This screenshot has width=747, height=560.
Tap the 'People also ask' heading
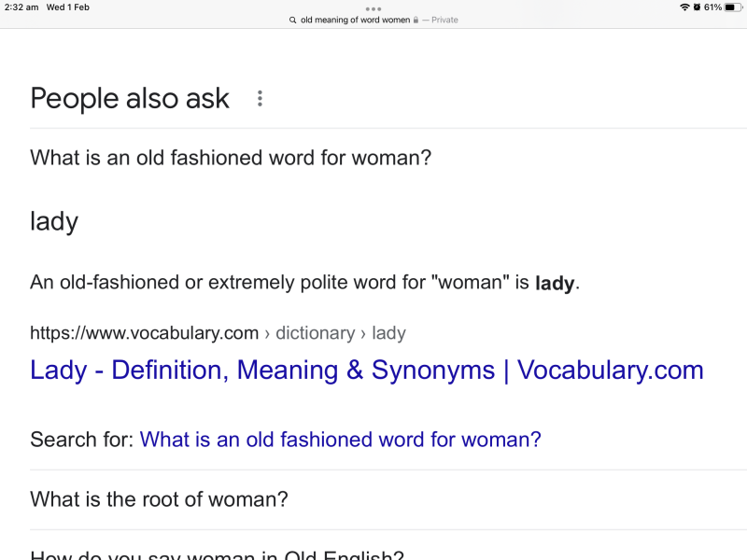(130, 99)
